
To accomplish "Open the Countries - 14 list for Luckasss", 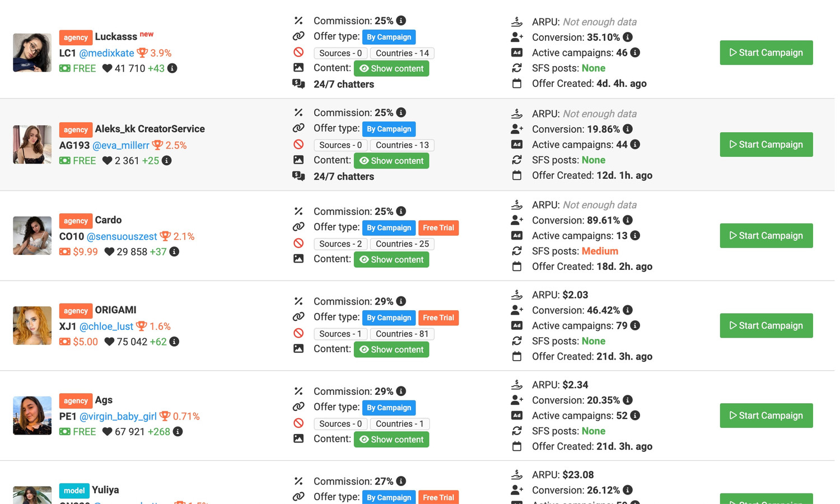I will click(x=402, y=53).
